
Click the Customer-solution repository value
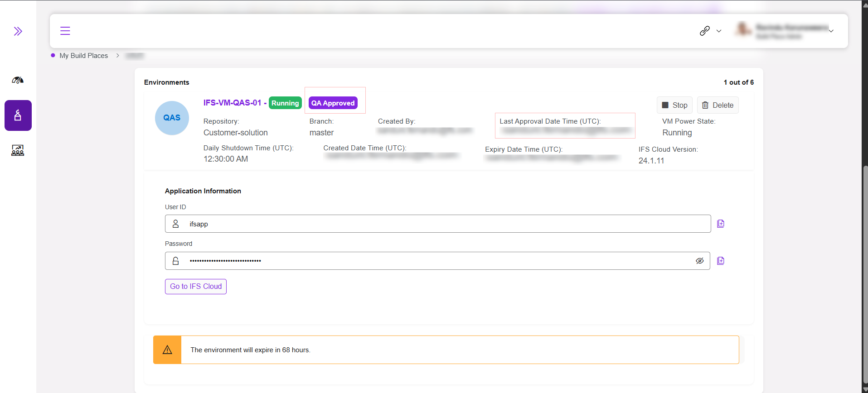236,133
